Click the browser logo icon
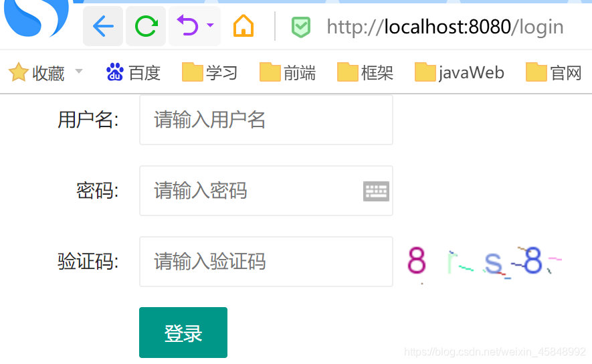 (x=36, y=18)
